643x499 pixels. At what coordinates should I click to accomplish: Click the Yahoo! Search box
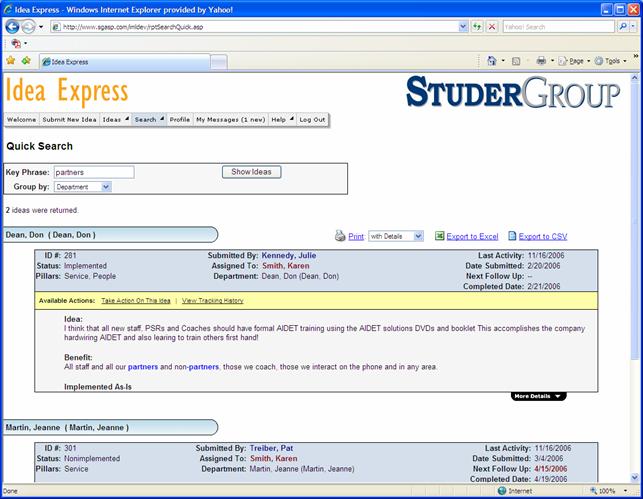click(x=558, y=27)
